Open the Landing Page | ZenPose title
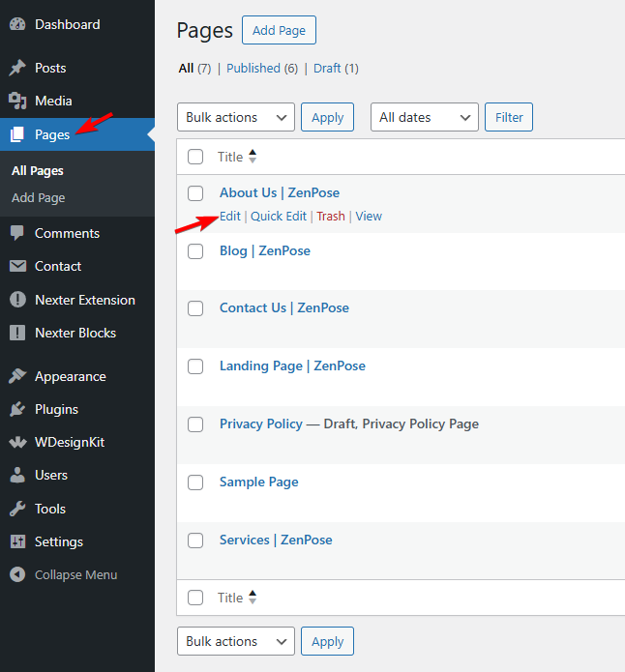 [292, 365]
